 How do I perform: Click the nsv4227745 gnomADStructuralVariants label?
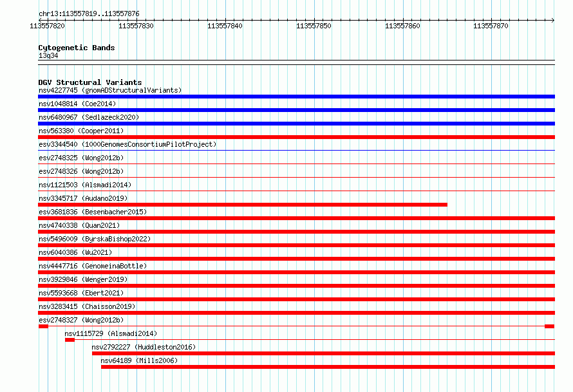click(110, 90)
